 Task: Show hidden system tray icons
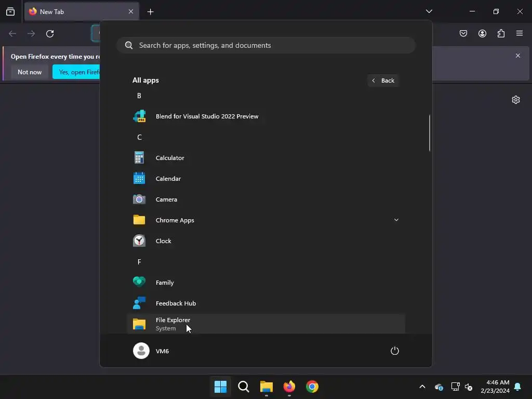tap(422, 387)
